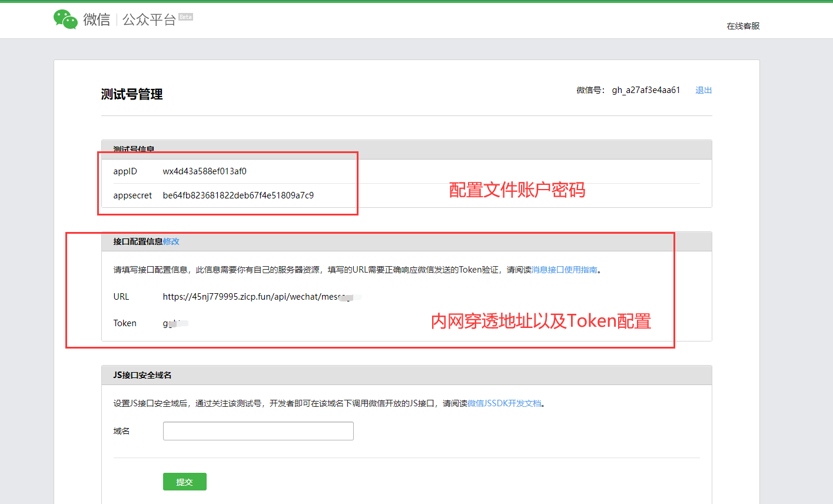Select appID value wx4d43a588ef013af0
Viewport: 833px width, 504px height.
[x=205, y=171]
